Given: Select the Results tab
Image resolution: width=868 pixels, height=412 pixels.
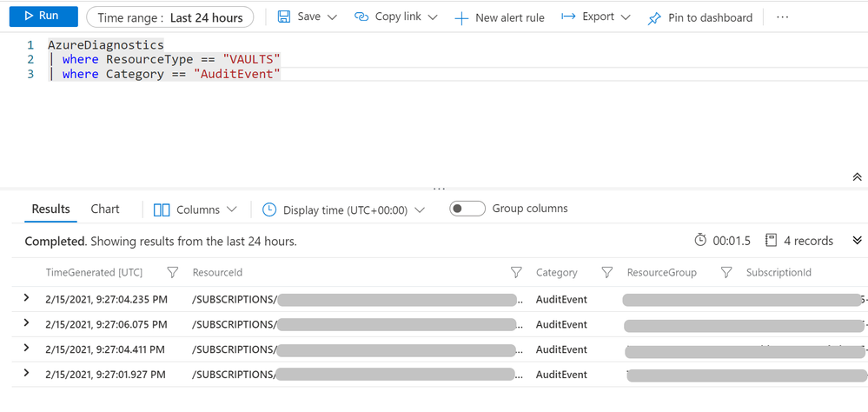Looking at the screenshot, I should point(50,209).
